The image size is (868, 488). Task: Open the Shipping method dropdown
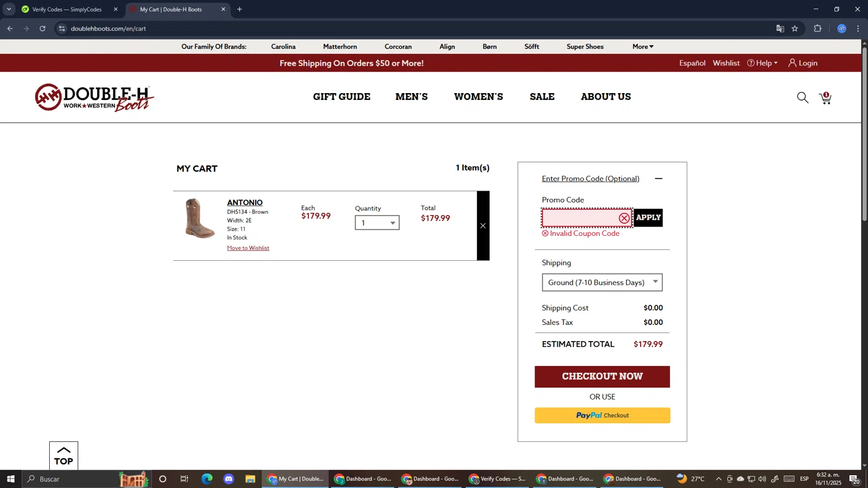pyautogui.click(x=602, y=282)
